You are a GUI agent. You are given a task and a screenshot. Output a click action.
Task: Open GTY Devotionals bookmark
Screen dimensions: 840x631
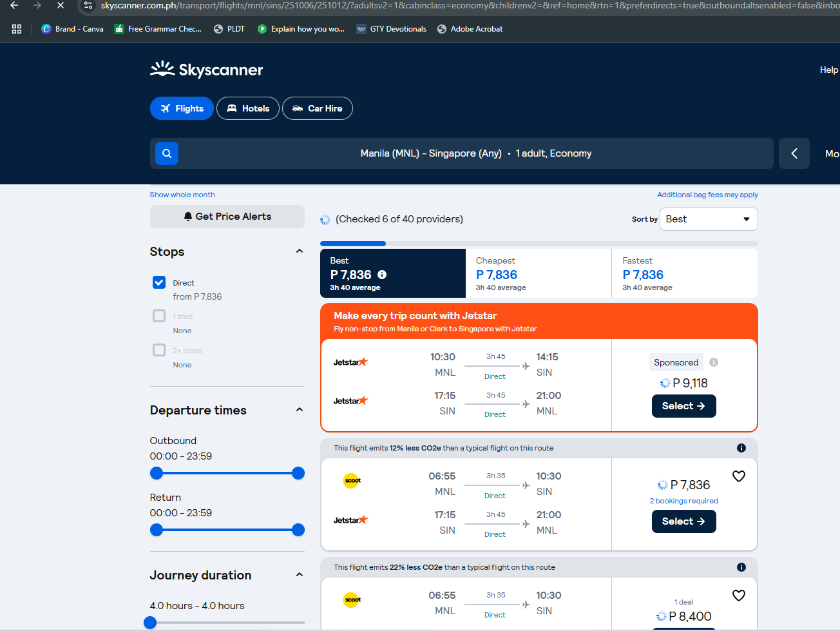[x=392, y=29]
